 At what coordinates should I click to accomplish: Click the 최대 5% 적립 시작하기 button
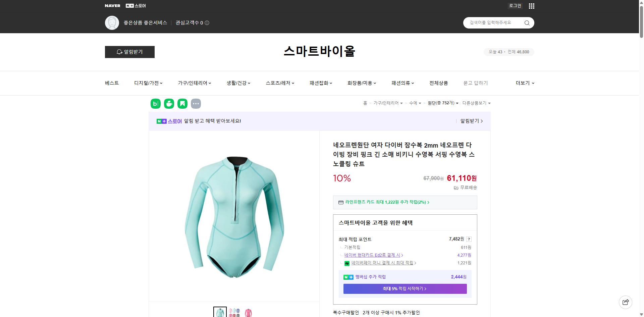pos(405,288)
